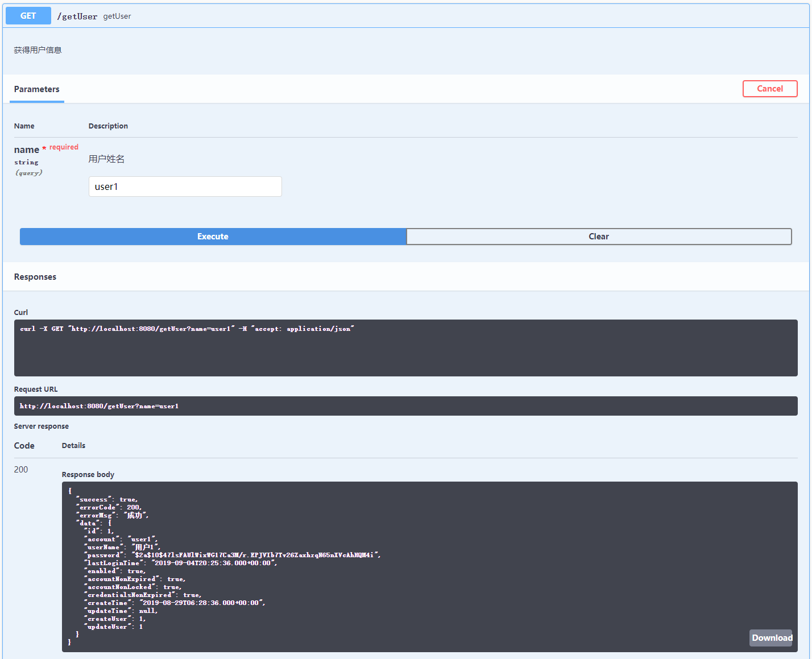
Task: Open the /getUser endpoint path link
Action: [x=77, y=16]
